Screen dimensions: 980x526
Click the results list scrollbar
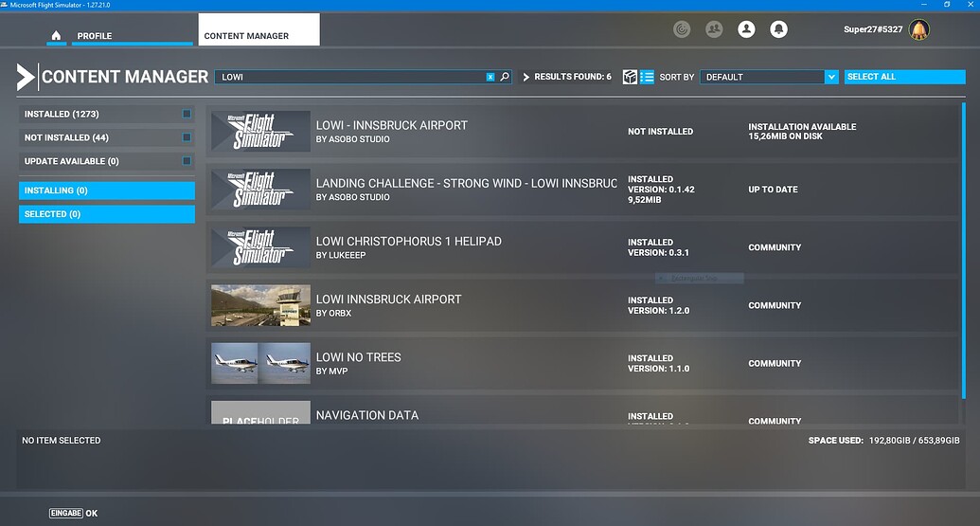pyautogui.click(x=963, y=250)
